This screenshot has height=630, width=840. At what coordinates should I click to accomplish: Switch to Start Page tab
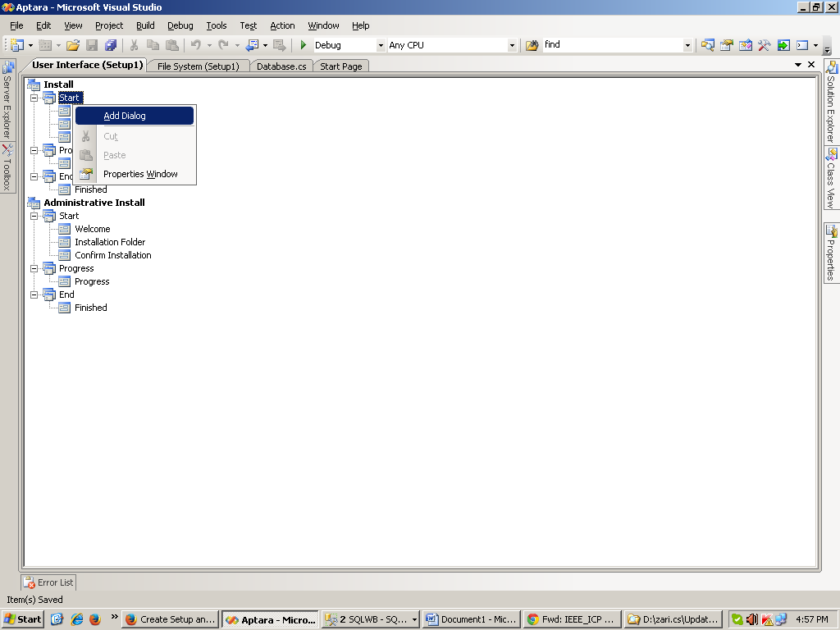point(340,66)
